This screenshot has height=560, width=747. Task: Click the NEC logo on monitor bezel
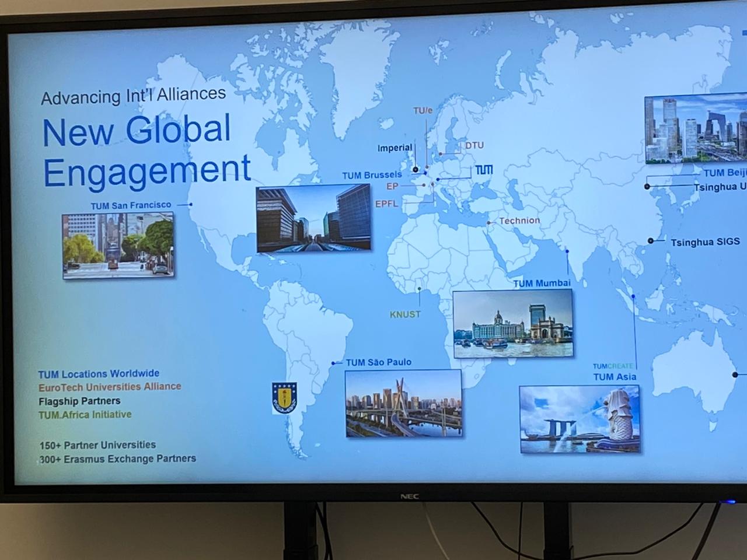pos(409,496)
